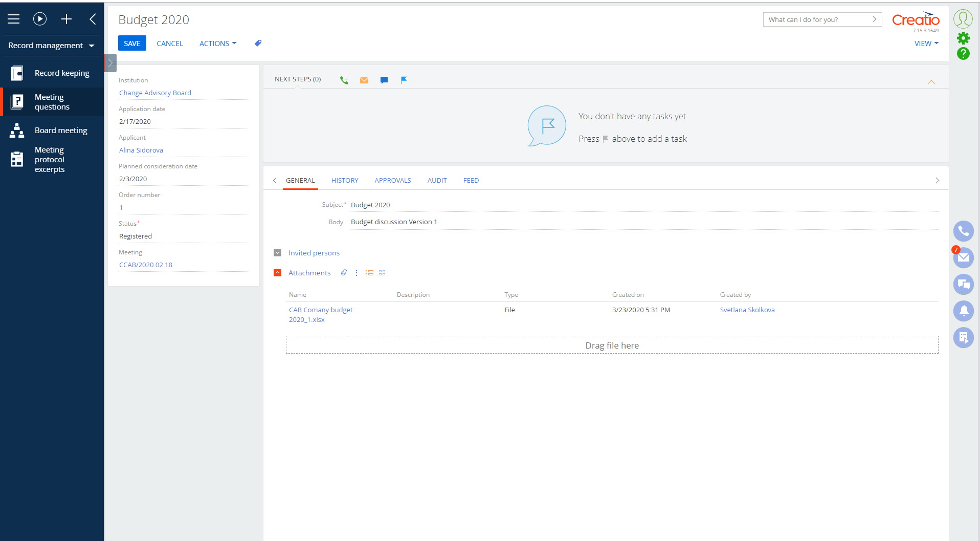Open the APPROVALS tab
This screenshot has height=541, width=980.
click(393, 180)
